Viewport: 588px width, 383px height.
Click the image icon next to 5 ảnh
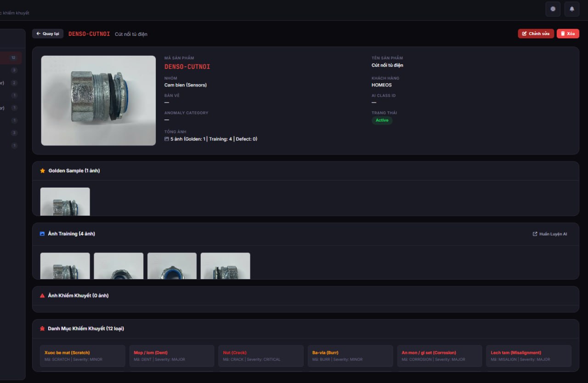click(167, 139)
